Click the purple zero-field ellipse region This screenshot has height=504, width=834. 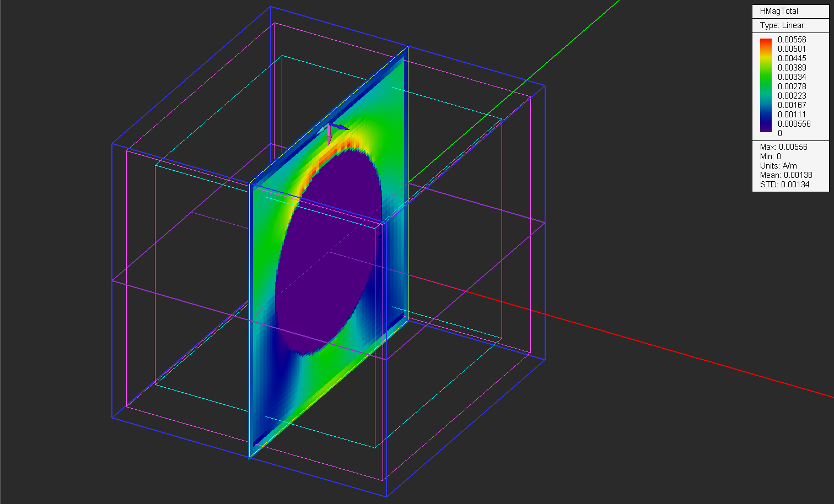(329, 253)
